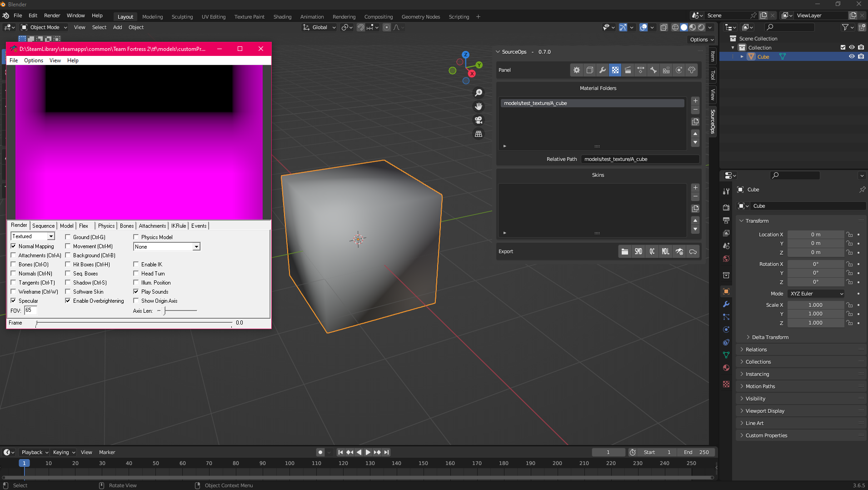Open the Particles properties tab

(726, 317)
